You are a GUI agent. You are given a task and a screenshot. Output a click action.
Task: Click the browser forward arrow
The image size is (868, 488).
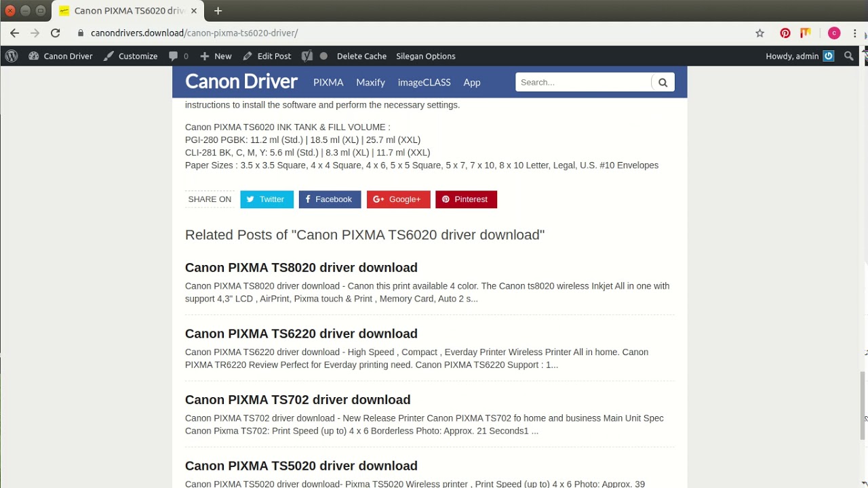pos(35,33)
